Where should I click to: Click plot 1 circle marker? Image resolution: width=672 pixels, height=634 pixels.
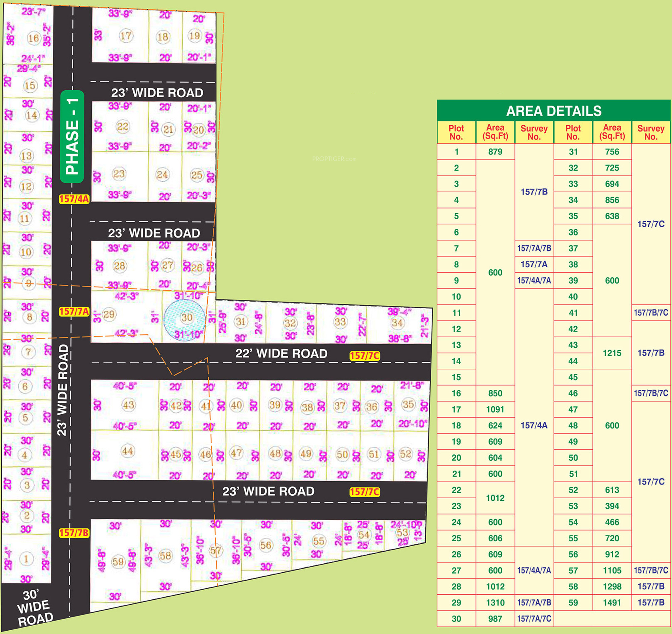click(26, 558)
